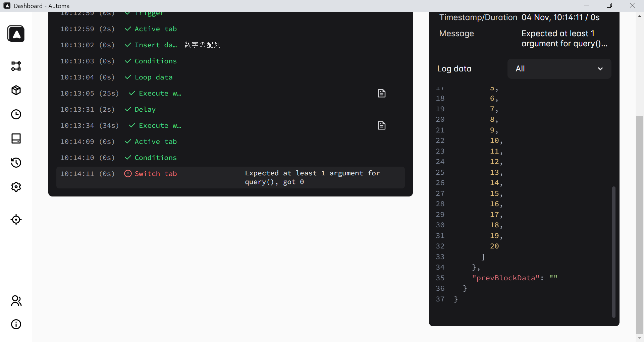The image size is (644, 342).
Task: Open log data for 10:13:34 Execute workflow
Action: pyautogui.click(x=381, y=125)
